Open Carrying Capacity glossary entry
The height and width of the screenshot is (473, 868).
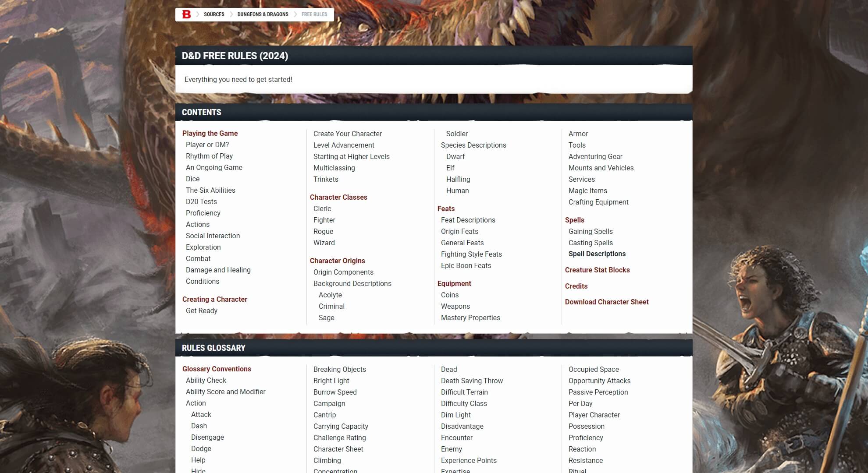(341, 426)
